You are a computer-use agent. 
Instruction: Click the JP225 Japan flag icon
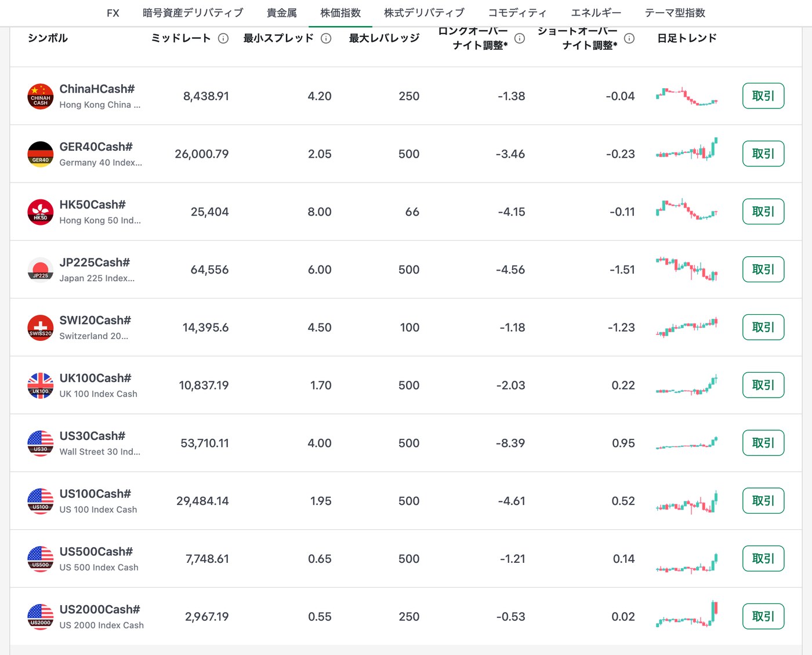click(41, 270)
